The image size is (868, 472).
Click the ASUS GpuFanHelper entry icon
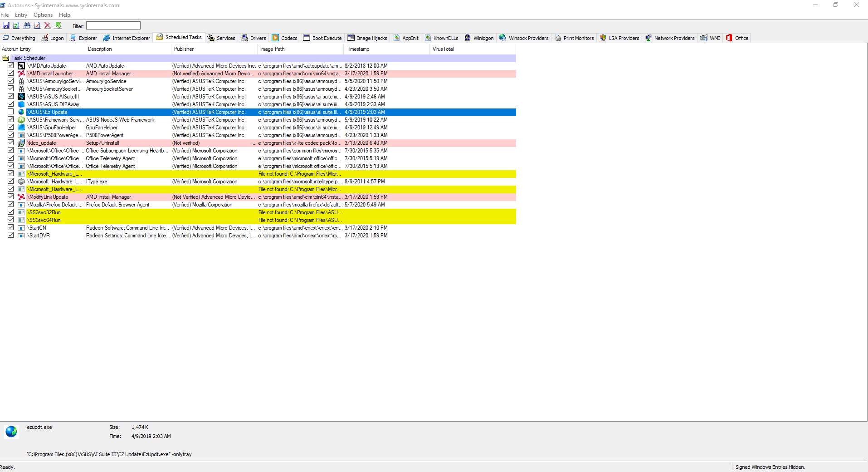coord(21,128)
